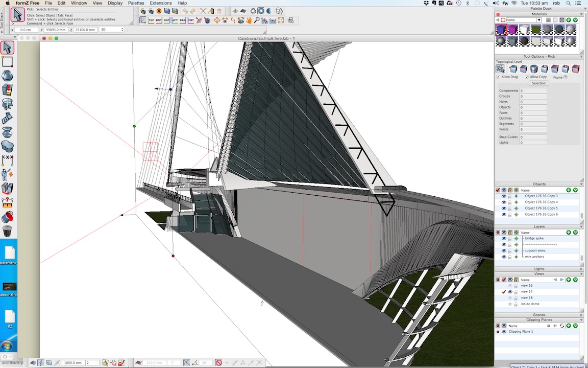The image size is (588, 368).
Task: Switch to the Bottom view
Action: pos(159,20)
